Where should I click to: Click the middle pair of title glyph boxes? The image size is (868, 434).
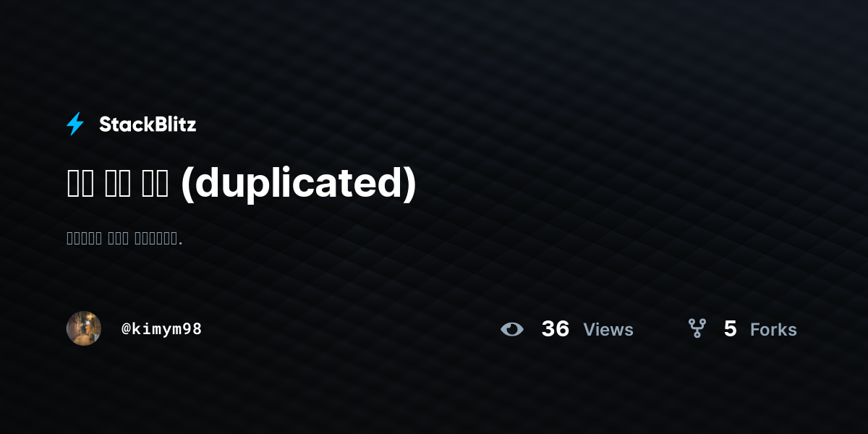118,184
